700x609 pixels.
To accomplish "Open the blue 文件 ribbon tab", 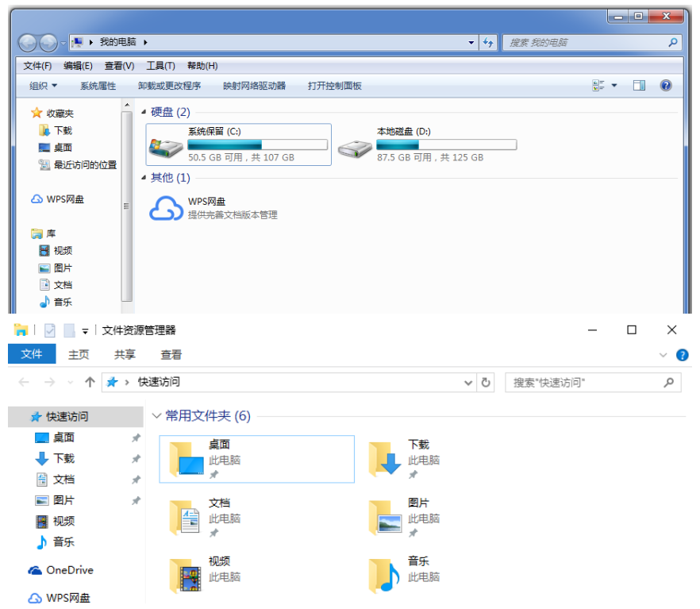I will (32, 354).
